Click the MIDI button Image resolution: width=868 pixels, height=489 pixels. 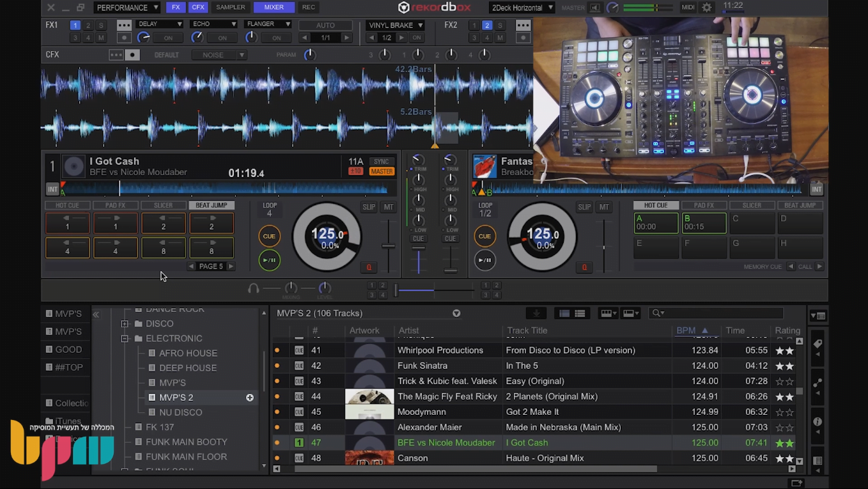pyautogui.click(x=688, y=8)
